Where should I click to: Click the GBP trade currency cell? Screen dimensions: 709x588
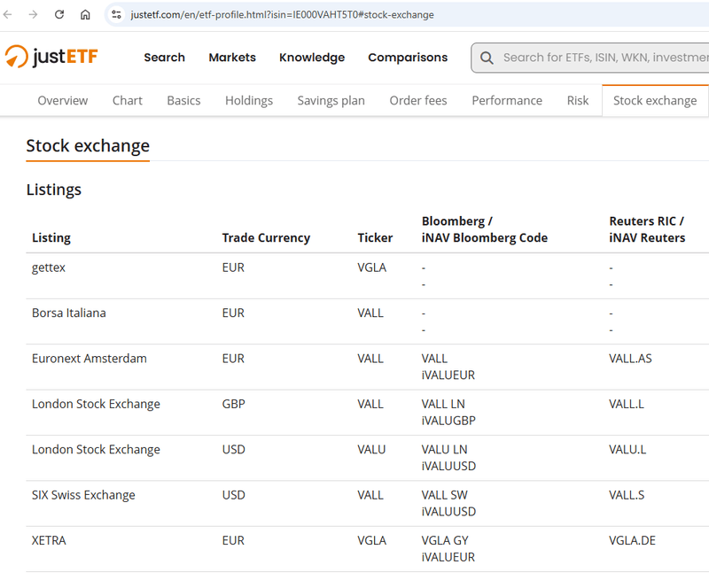(x=233, y=404)
